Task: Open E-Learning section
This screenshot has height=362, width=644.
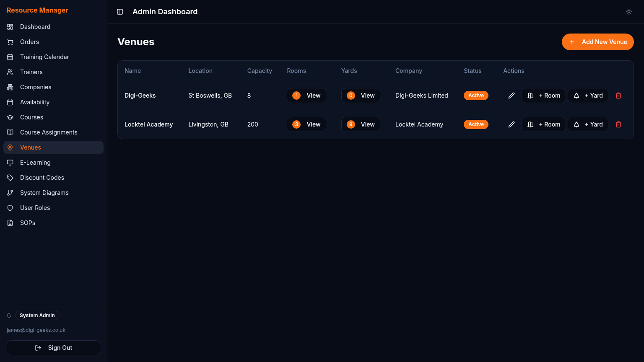Action: [x=53, y=163]
